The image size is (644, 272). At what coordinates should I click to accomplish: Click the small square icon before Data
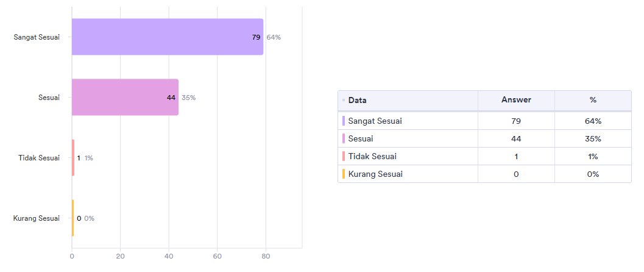click(344, 100)
